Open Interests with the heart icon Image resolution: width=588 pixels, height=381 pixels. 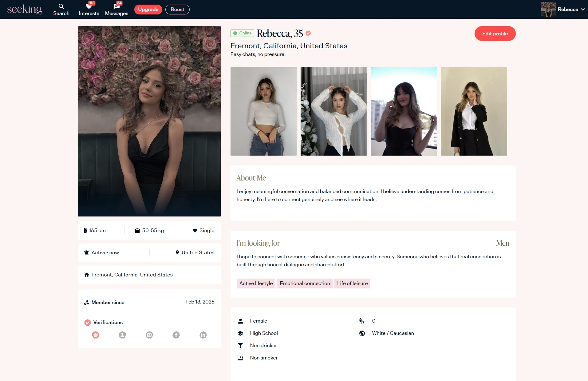tap(89, 10)
